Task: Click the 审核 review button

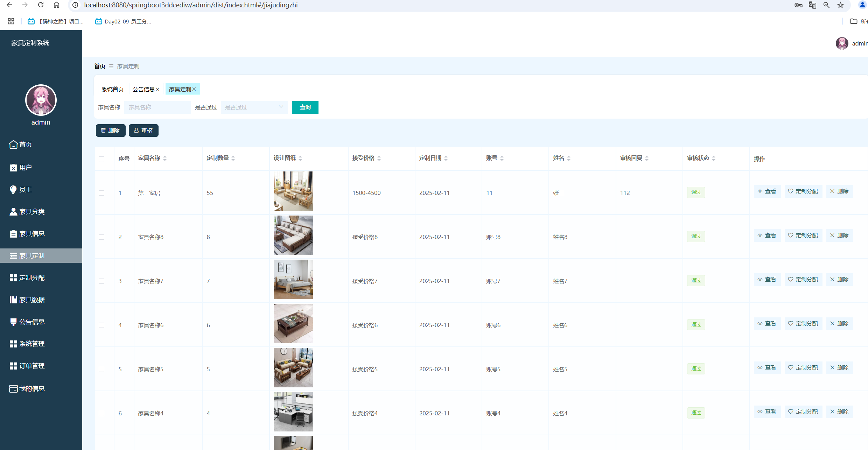Action: (x=143, y=131)
